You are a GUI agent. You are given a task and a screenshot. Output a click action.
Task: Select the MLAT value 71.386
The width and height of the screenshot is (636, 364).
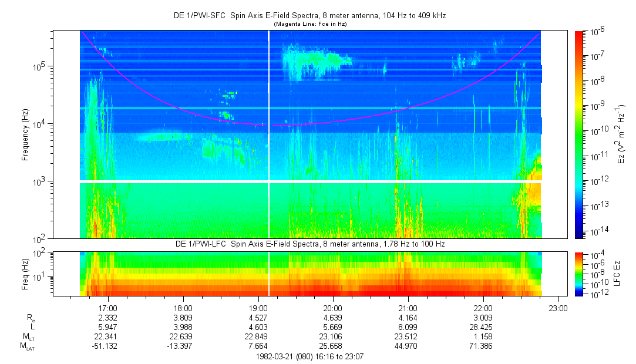pyautogui.click(x=483, y=346)
